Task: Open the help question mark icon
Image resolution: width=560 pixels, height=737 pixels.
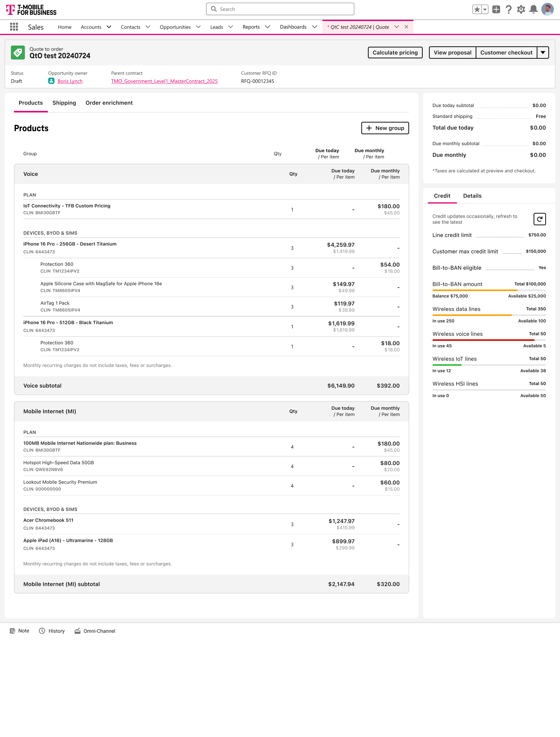Action: 509,9
